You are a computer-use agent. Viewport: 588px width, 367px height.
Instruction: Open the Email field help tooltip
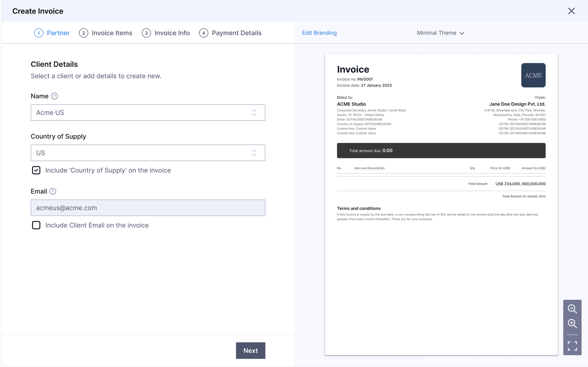coord(53,191)
